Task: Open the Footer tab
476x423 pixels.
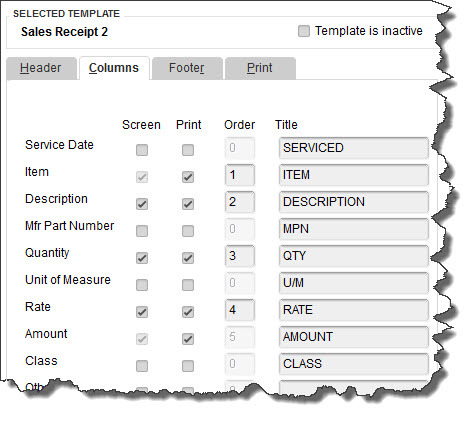Action: pyautogui.click(x=187, y=68)
